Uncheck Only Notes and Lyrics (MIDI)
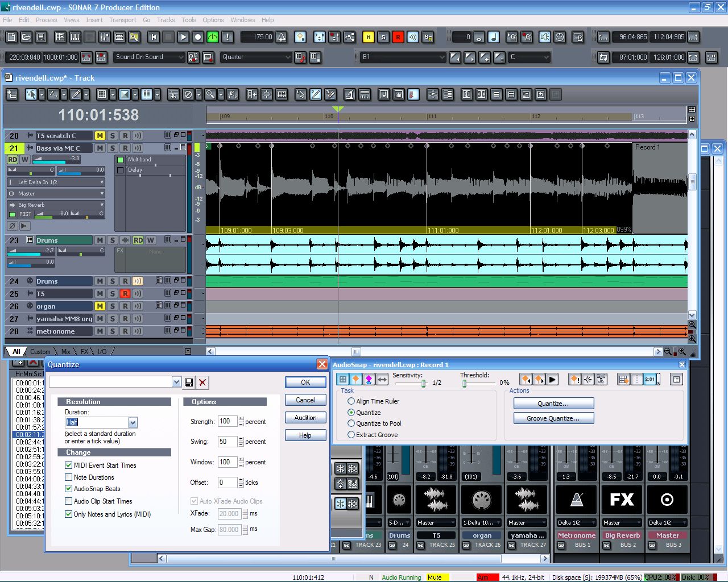Image resolution: width=728 pixels, height=582 pixels. [x=69, y=514]
